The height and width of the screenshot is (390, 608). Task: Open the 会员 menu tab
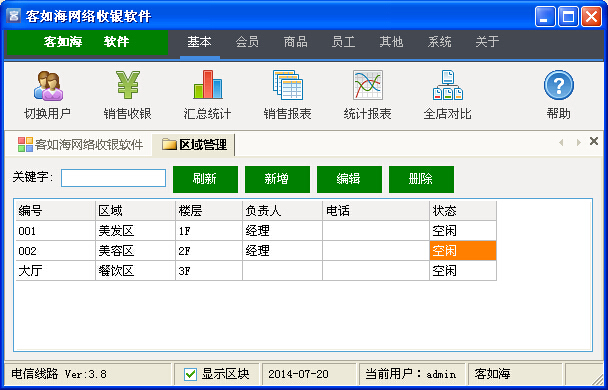(x=247, y=42)
